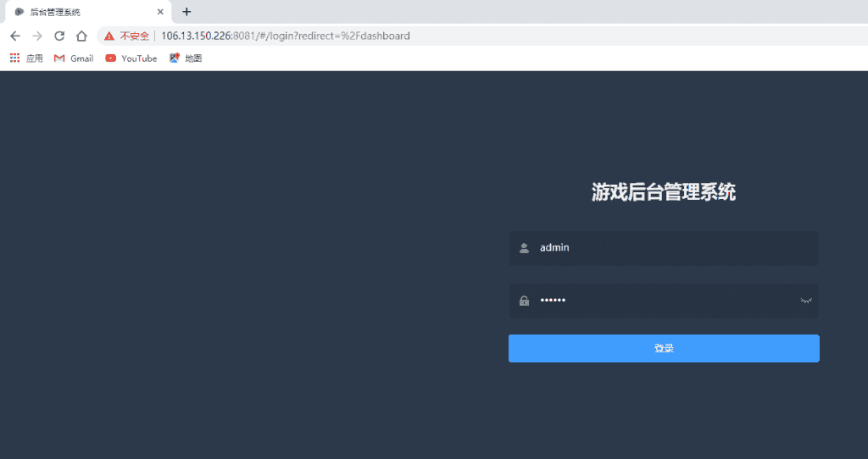
Task: Toggle password visibility with the eye icon
Action: [x=806, y=301]
